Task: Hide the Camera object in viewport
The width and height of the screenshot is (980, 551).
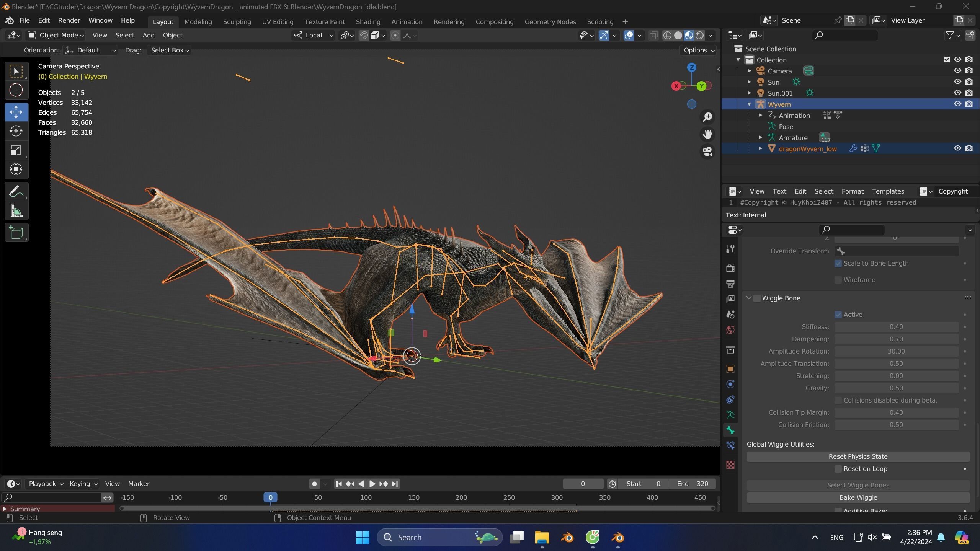Action: point(957,71)
